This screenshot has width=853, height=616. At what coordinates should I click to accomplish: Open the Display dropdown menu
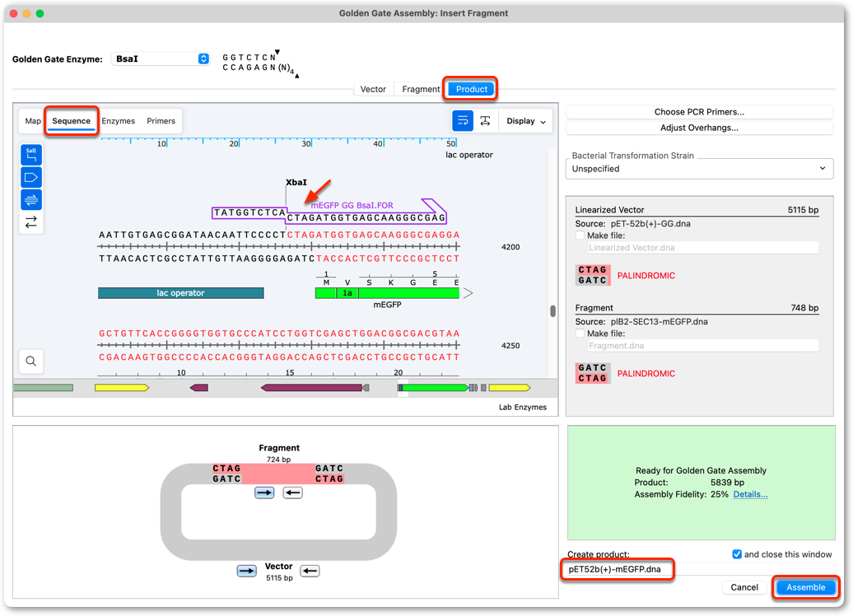click(526, 121)
